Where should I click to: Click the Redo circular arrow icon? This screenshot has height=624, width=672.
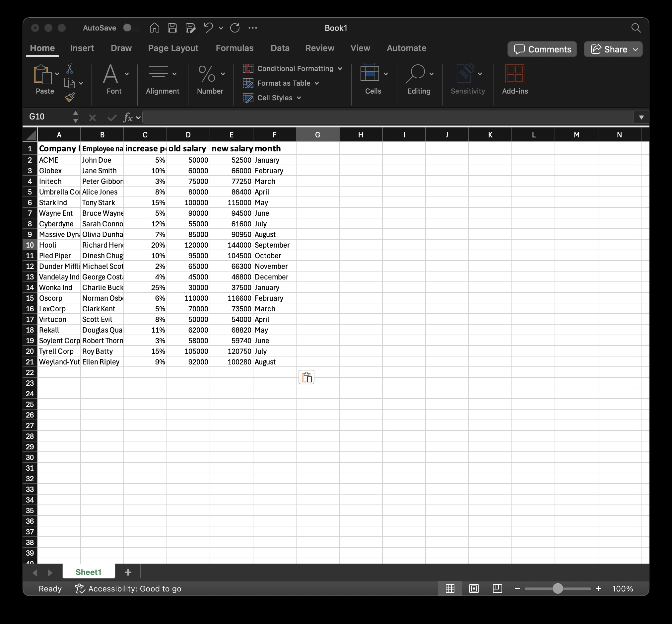point(235,28)
